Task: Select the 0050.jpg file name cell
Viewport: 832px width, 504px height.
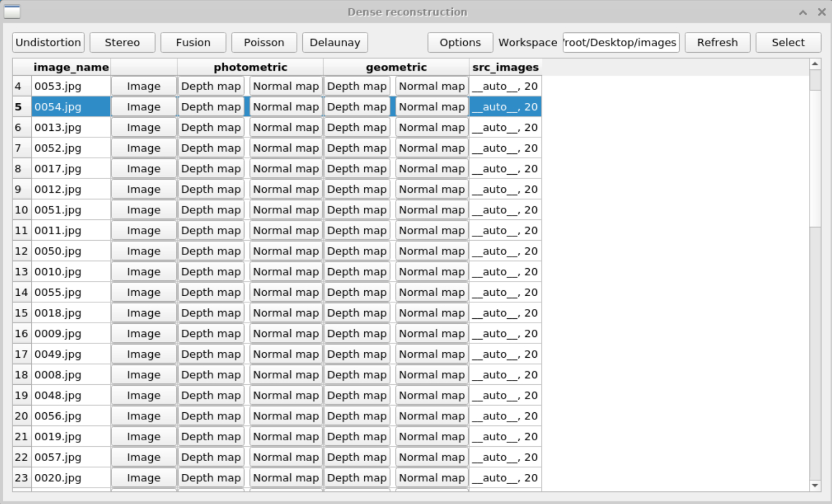Action: pyautogui.click(x=71, y=251)
